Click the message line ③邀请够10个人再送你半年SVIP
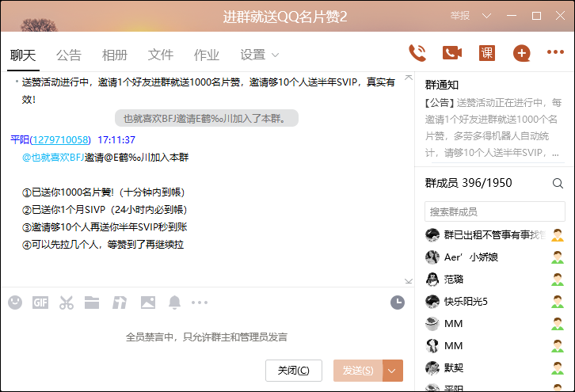Viewport: 575px width, 392px height. [105, 227]
